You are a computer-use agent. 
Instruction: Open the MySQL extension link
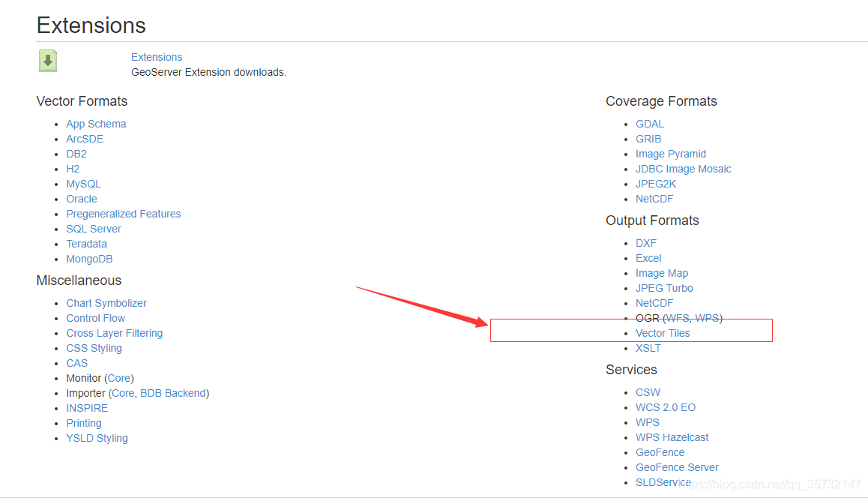coord(84,184)
